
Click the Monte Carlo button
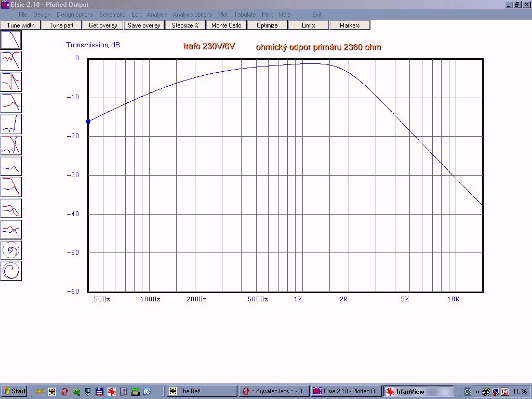226,25
